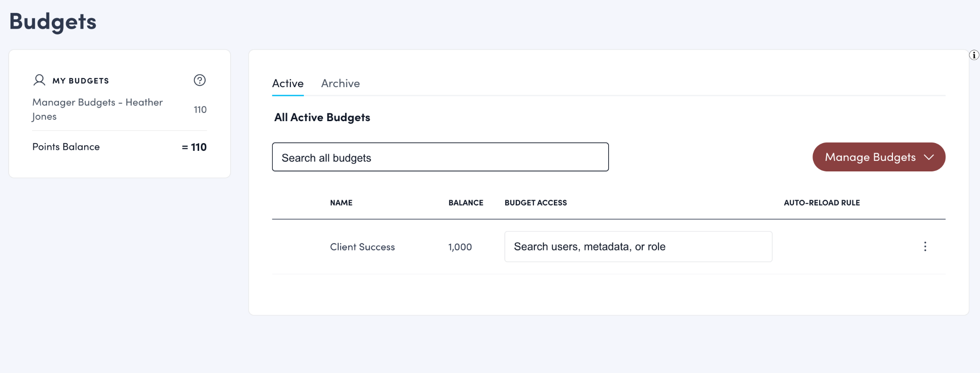Click the Points Balance label
980x373 pixels.
(x=66, y=147)
